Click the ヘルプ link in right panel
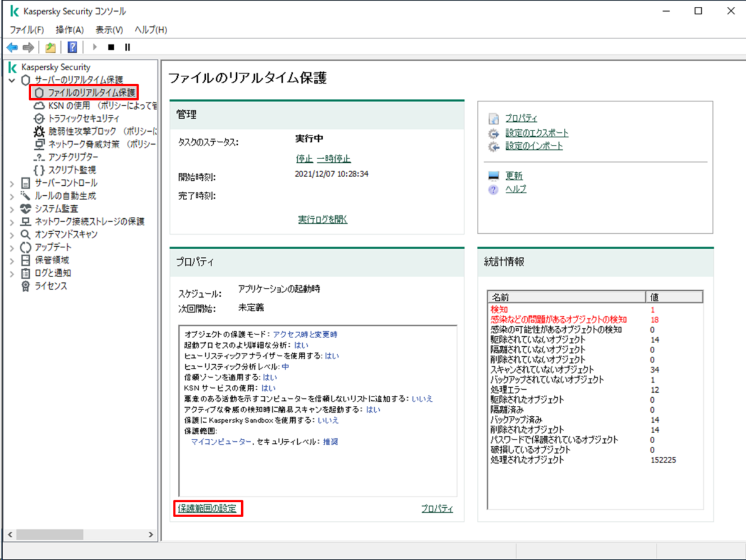This screenshot has width=746, height=560. [516, 189]
